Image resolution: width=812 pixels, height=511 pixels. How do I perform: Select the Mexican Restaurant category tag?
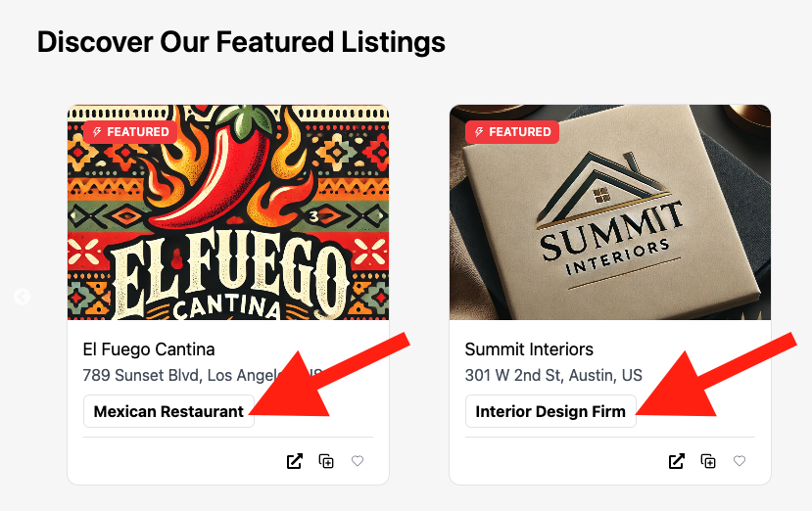coord(168,412)
